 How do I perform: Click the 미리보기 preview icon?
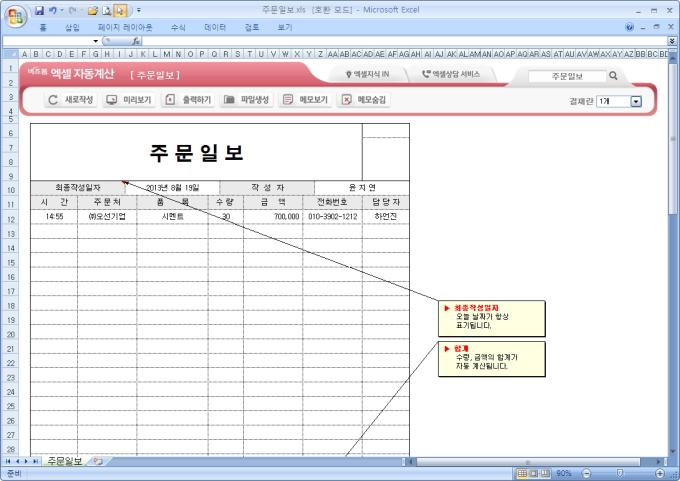click(x=111, y=100)
